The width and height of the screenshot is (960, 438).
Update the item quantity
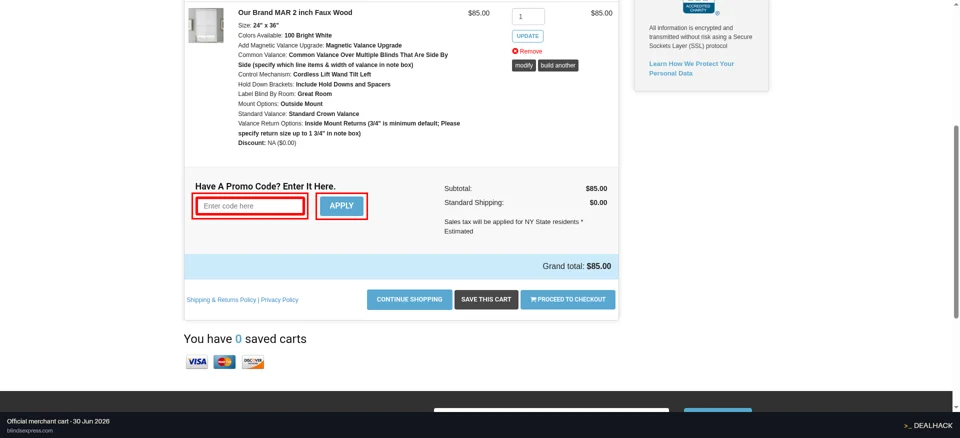coord(528,36)
